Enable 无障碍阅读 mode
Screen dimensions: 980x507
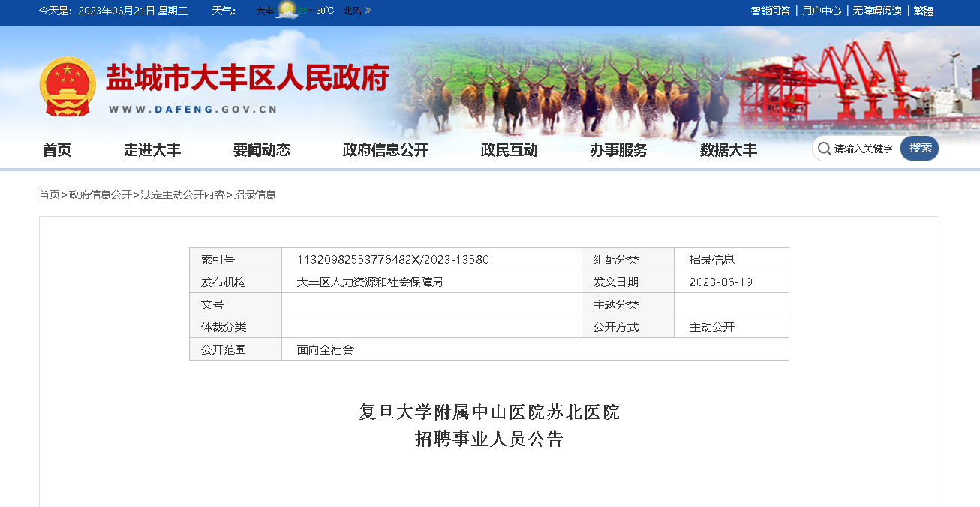[877, 11]
